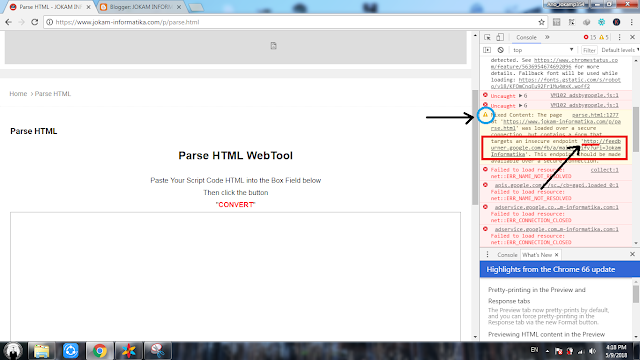The height and width of the screenshot is (360, 640).
Task: Click the yellow warning count 5 indicator
Action: (x=604, y=37)
